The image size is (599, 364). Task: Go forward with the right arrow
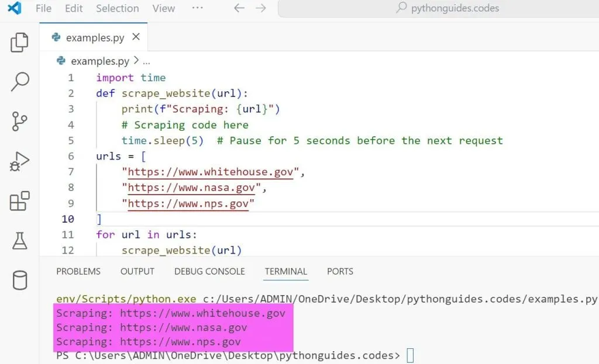261,8
